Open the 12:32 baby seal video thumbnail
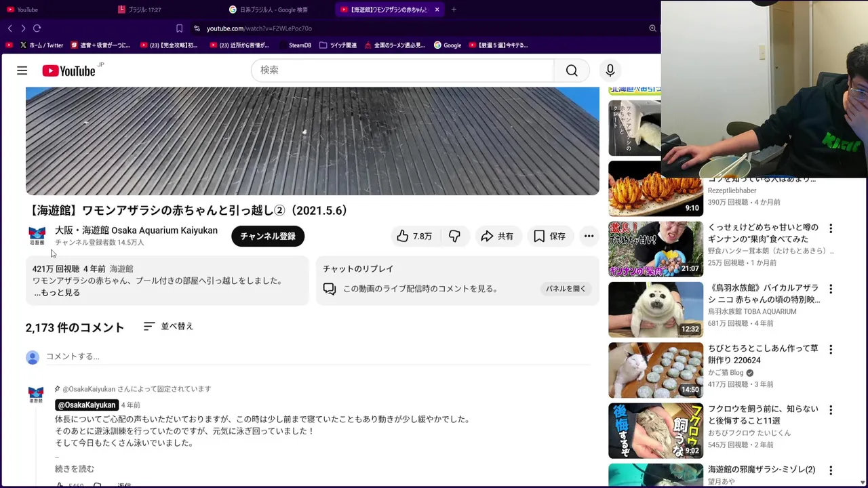This screenshot has width=868, height=488. pos(656,310)
